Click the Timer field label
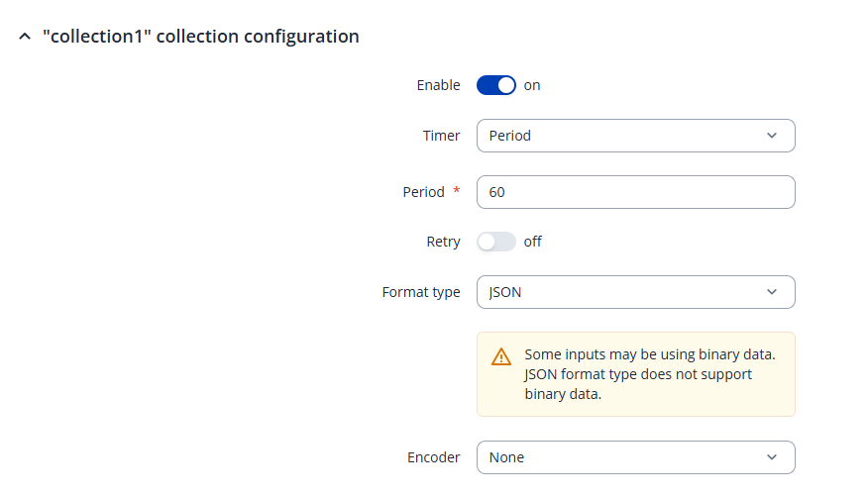868x497 pixels. point(442,136)
